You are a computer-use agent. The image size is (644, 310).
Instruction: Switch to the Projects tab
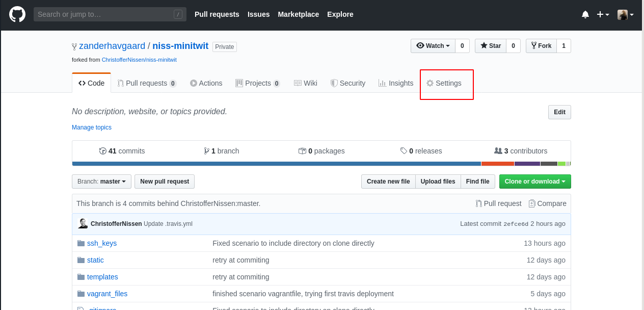click(257, 83)
